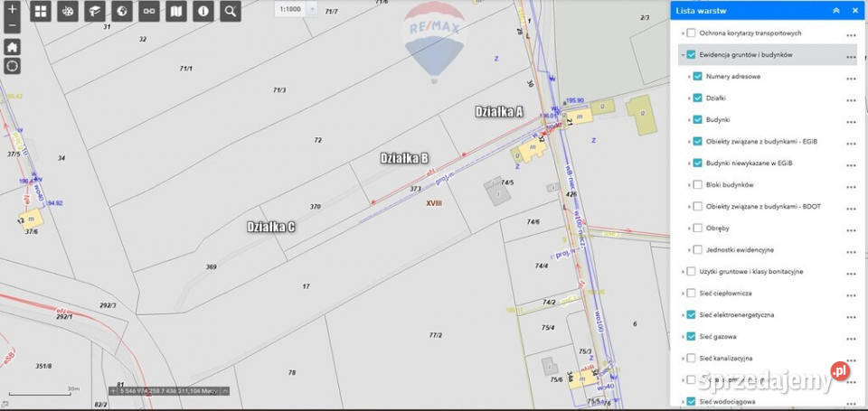Expand the Użytki gruntowe i klasy bonitacyjne layer
This screenshot has width=868, height=411.
point(682,272)
